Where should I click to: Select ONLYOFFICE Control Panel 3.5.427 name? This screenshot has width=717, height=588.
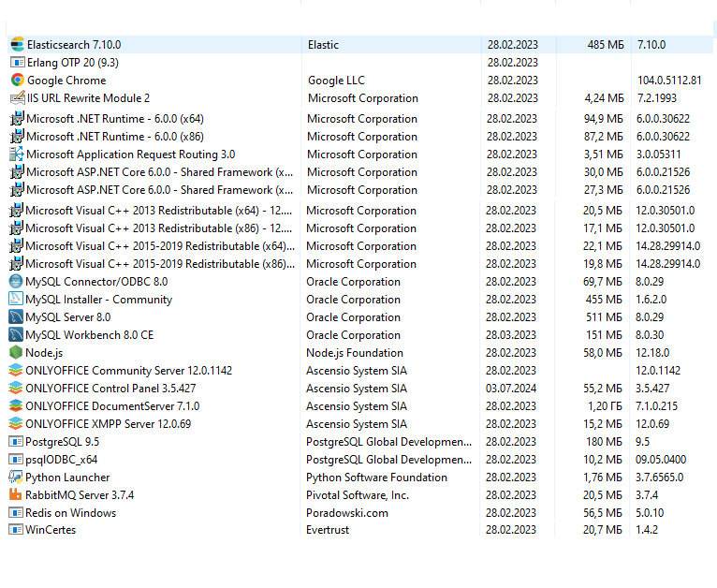pos(110,389)
